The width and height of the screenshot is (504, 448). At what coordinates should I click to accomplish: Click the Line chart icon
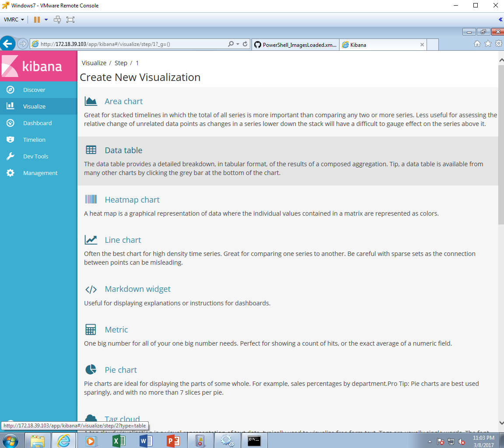(91, 240)
